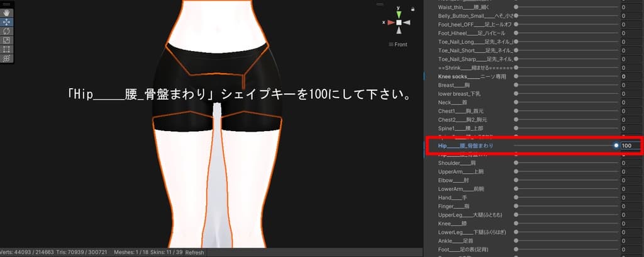
Task: Click the Shoulder slider handle
Action: (x=516, y=163)
